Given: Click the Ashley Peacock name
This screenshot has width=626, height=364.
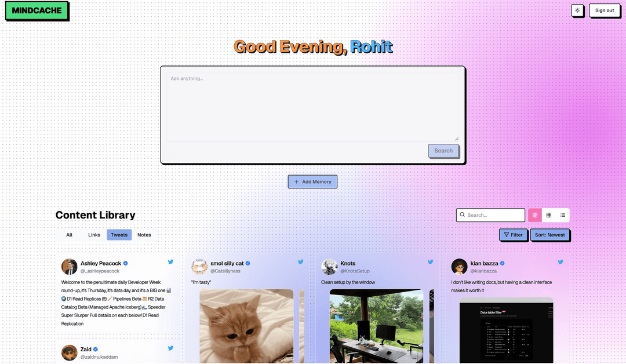Looking at the screenshot, I should (x=101, y=263).
